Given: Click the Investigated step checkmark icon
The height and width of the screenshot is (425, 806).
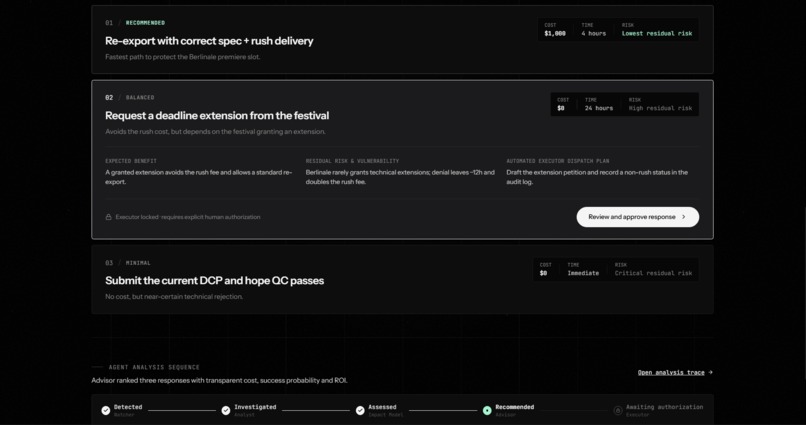Looking at the screenshot, I should [226, 410].
